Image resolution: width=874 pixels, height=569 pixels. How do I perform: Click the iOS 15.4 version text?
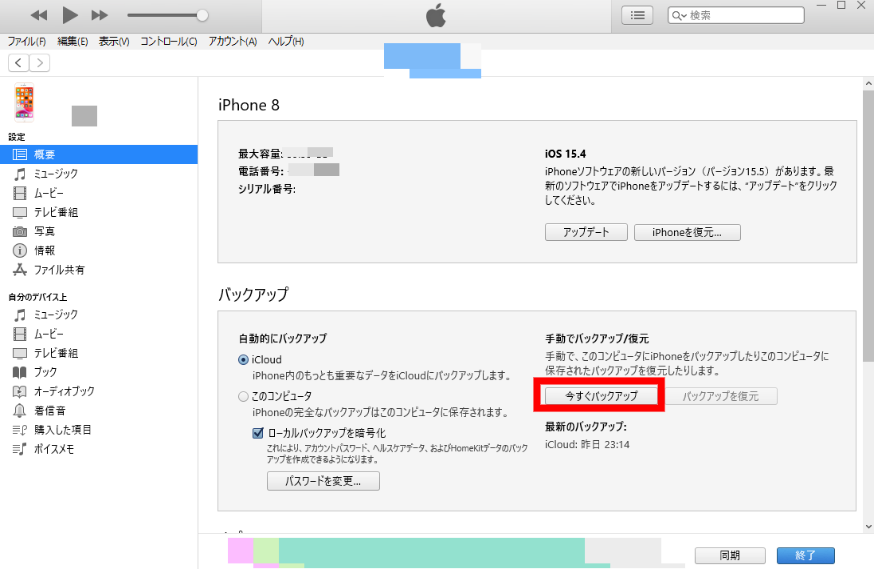pos(565,154)
